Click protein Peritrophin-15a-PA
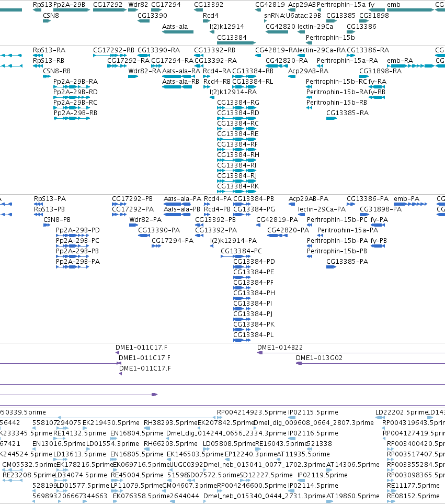 (348, 230)
